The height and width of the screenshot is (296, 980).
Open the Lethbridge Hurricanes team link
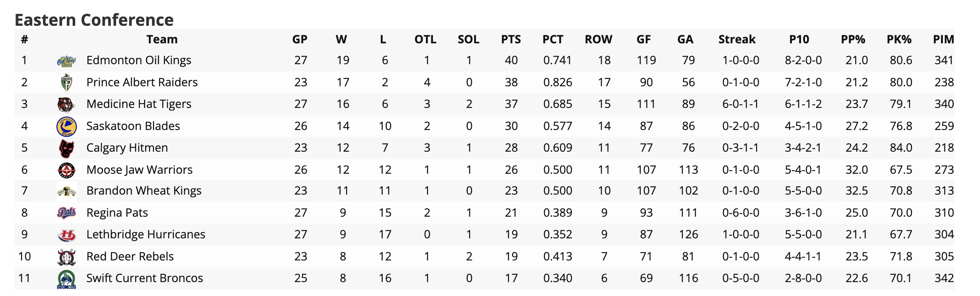[146, 234]
